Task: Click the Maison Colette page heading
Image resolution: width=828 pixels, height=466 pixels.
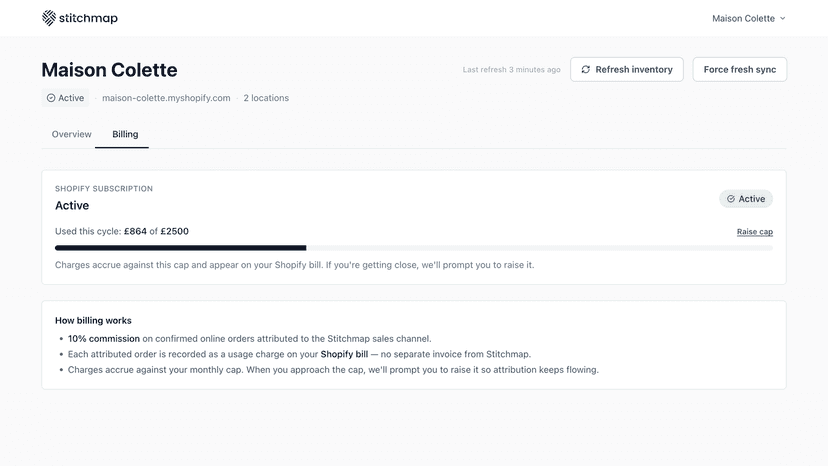Action: coord(109,70)
